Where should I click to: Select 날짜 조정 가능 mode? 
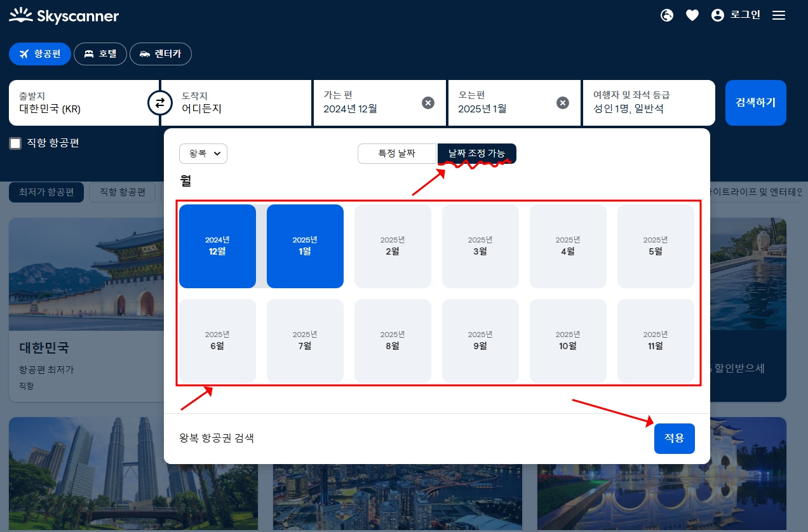point(477,154)
